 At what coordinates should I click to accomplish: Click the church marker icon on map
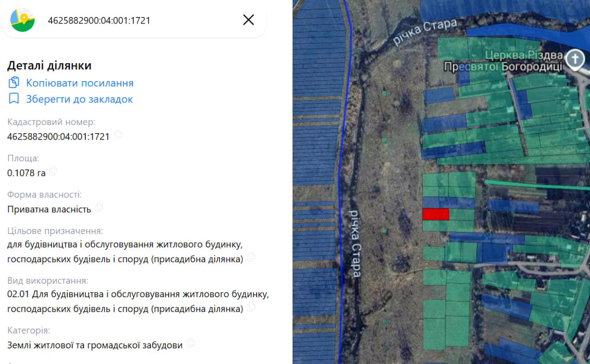click(575, 60)
